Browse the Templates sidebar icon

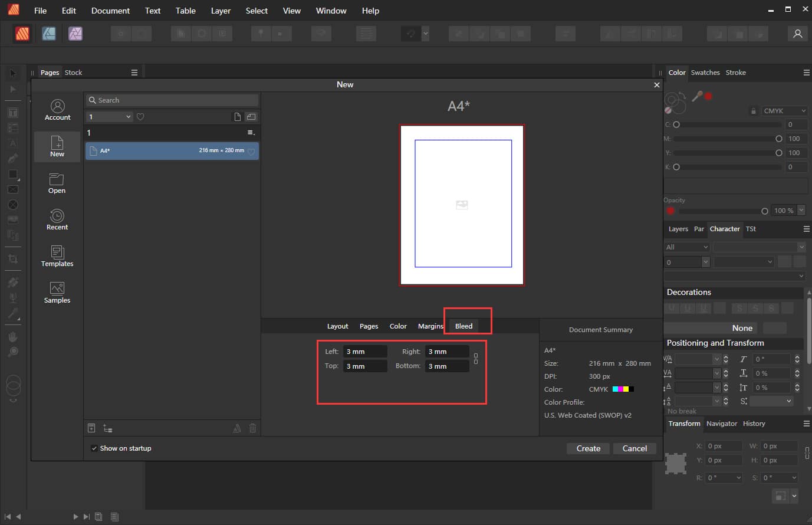click(57, 257)
